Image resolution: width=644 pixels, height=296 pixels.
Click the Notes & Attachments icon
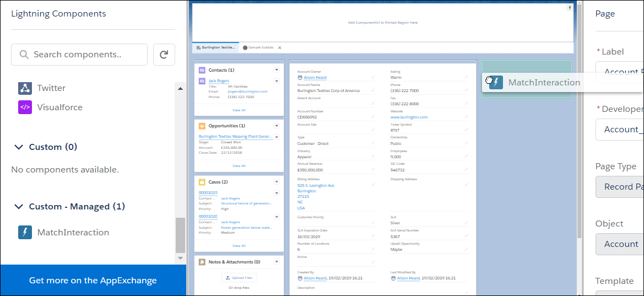point(202,262)
